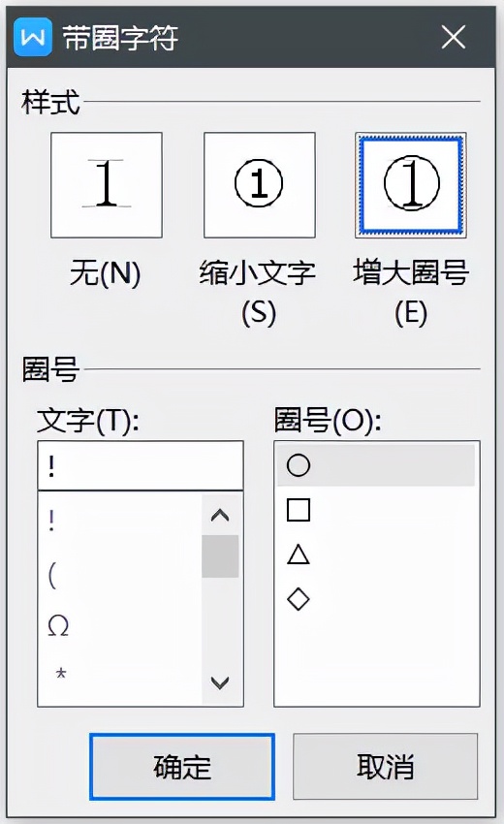Close the 带圈字符 dialog window
Image resolution: width=504 pixels, height=824 pixels.
point(454,37)
